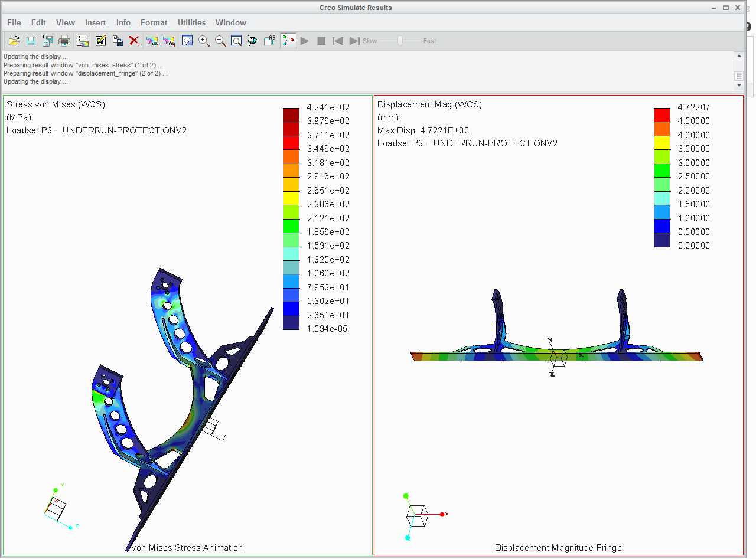Open the Edit menu
This screenshot has width=756, height=559.
coord(38,22)
